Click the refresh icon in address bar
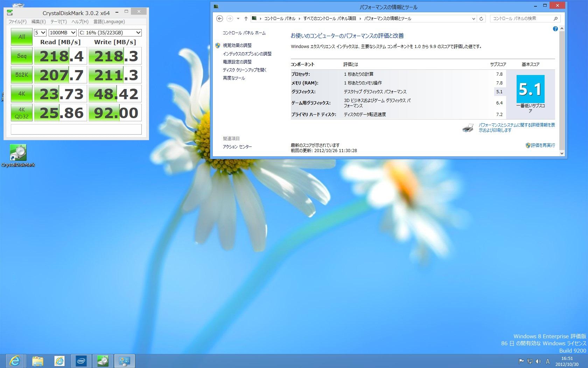Image resolution: width=588 pixels, height=368 pixels. 481,19
